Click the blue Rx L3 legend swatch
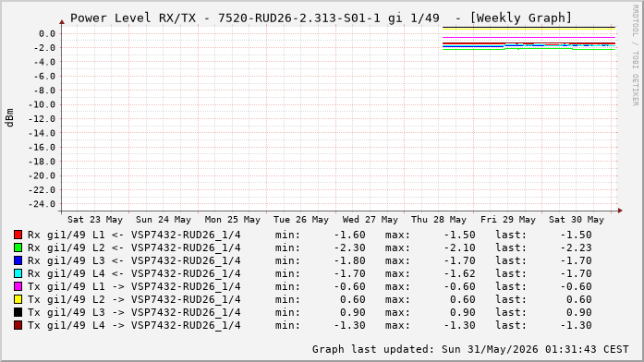Screen dimensions: 644x362 18,260
